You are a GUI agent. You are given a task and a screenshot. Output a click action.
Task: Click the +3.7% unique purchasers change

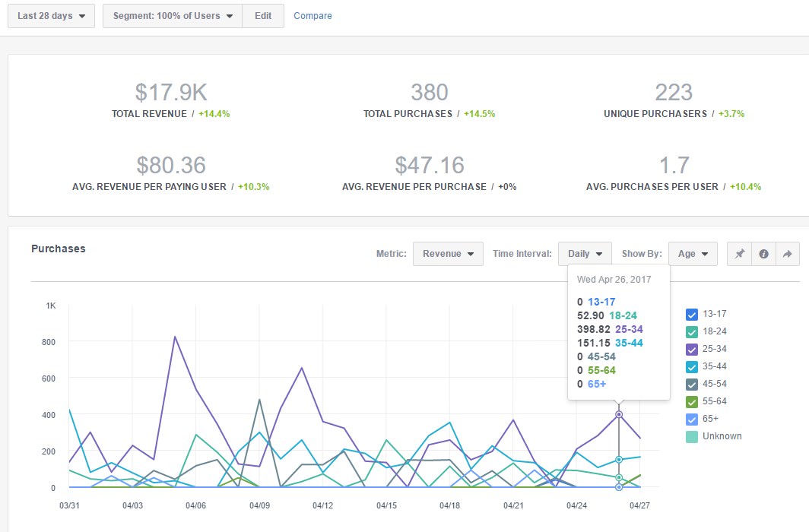731,114
